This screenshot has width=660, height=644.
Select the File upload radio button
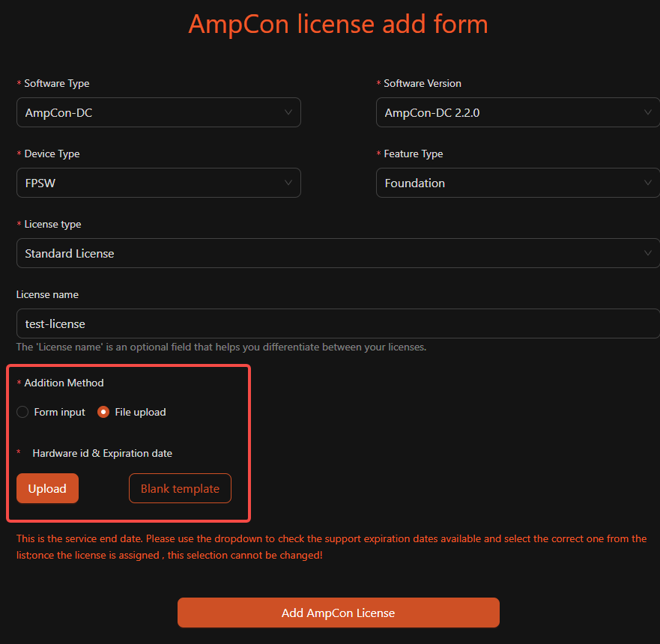click(103, 412)
